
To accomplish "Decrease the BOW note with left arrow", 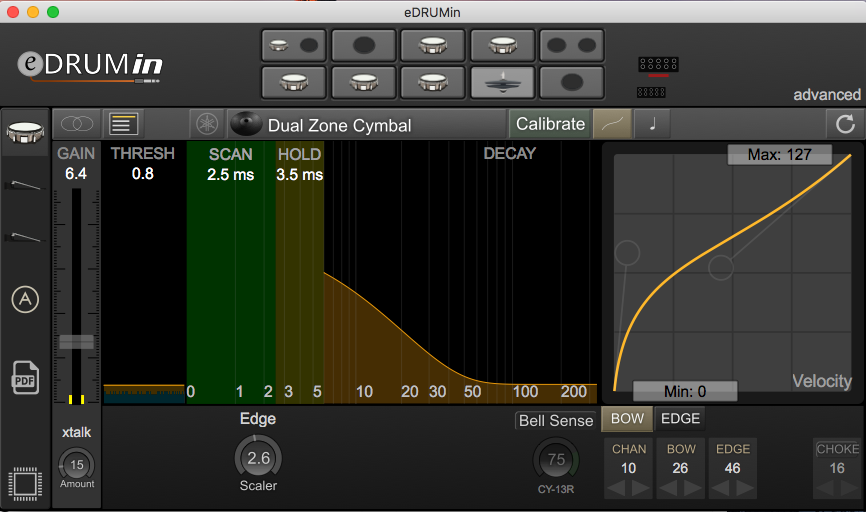I will coord(668,488).
